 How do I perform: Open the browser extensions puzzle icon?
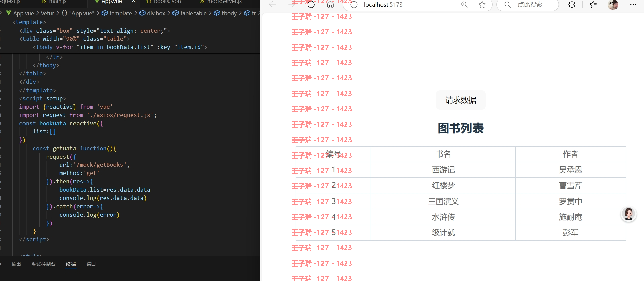[572, 5]
